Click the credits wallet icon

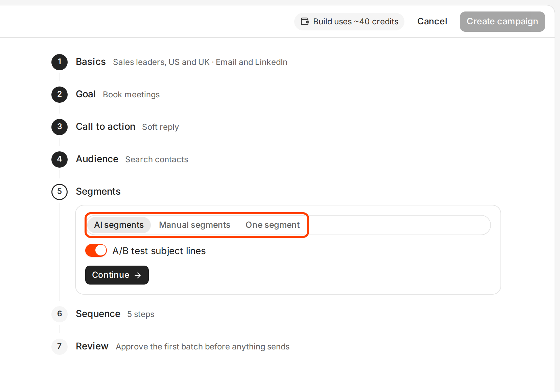(305, 21)
